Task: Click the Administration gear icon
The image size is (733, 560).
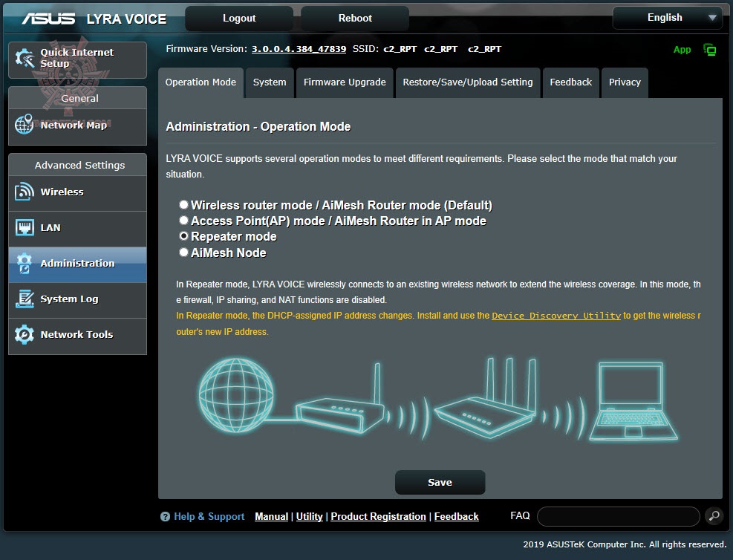Action: coord(25,263)
